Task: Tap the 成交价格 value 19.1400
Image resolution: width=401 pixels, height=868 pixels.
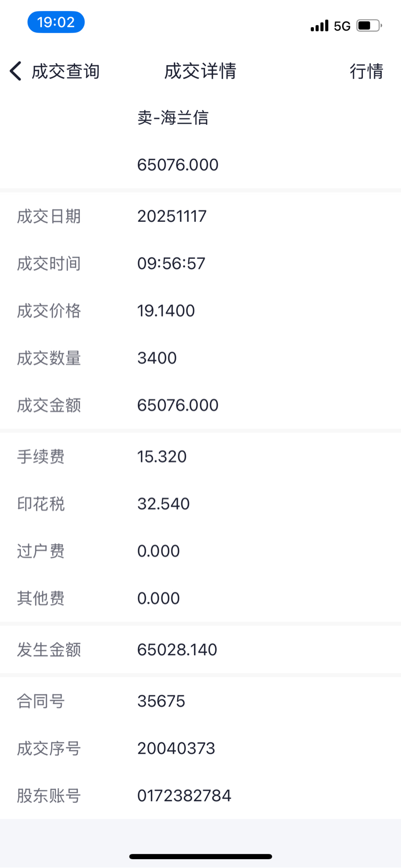Action: 166,311
